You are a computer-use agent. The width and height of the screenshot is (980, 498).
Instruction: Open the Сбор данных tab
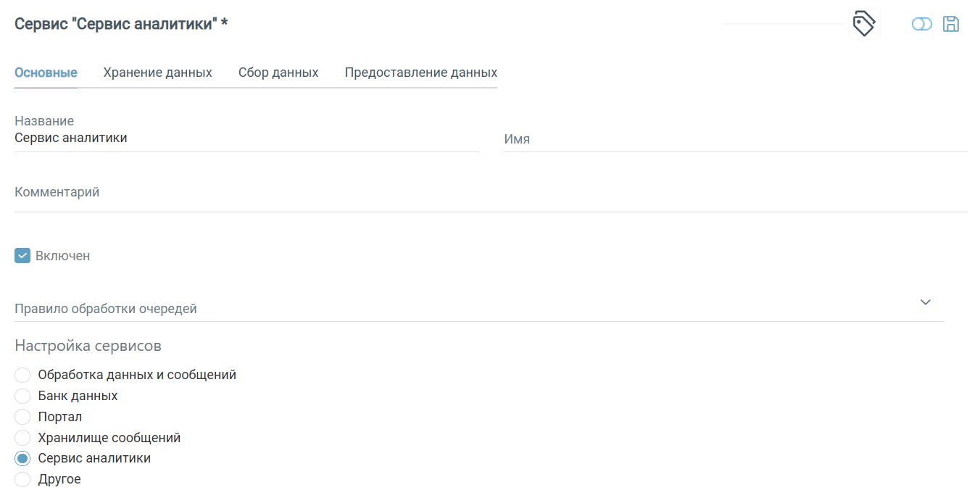(278, 72)
